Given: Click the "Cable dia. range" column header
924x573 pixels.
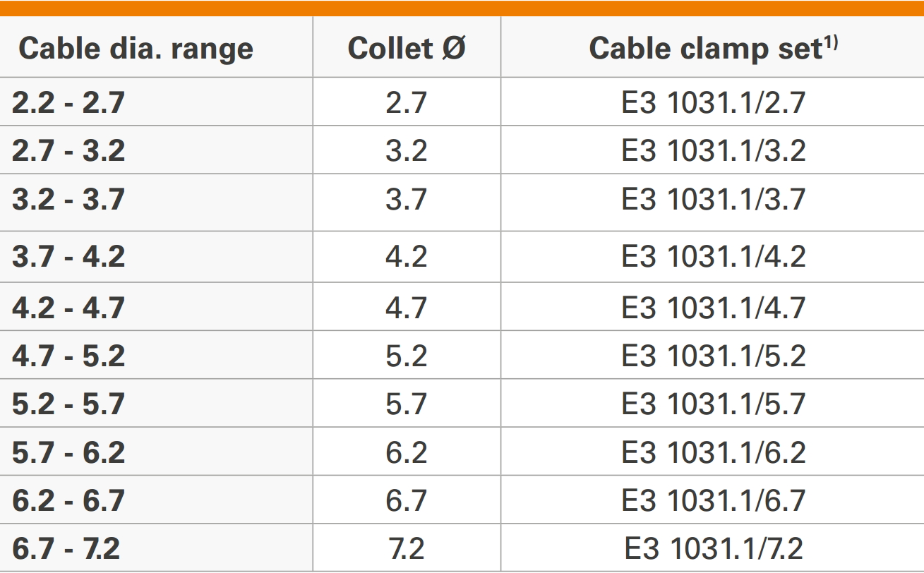Looking at the screenshot, I should [136, 49].
